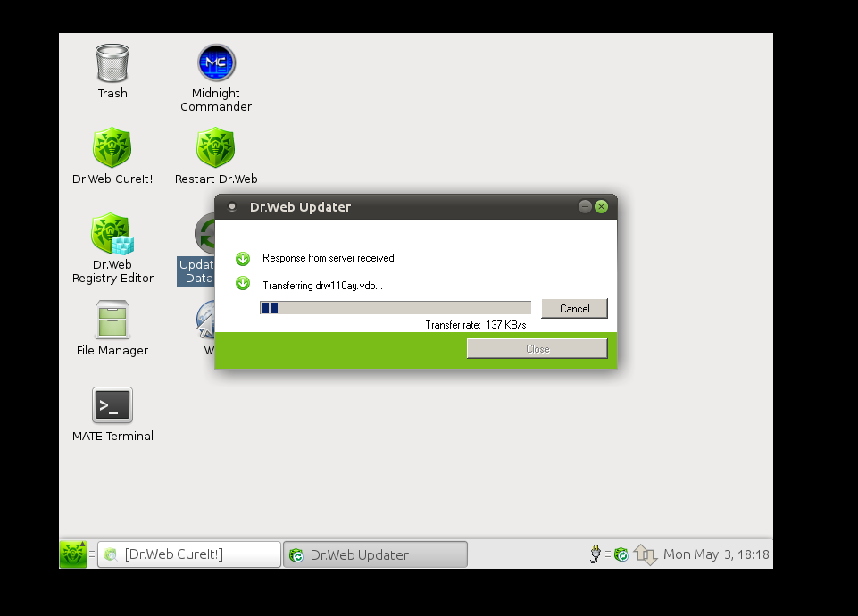Select the Restart Dr.Web desktop icon
Screen dimensions: 858x616
point(216,156)
